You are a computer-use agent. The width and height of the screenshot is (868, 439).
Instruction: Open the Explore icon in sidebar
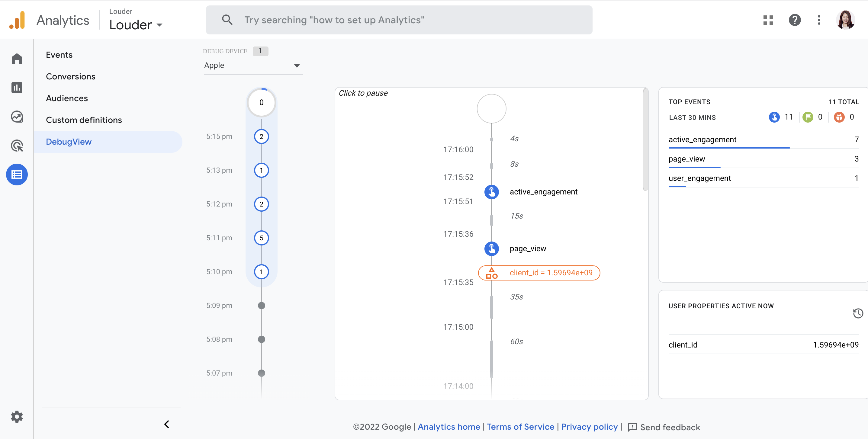pyautogui.click(x=17, y=117)
